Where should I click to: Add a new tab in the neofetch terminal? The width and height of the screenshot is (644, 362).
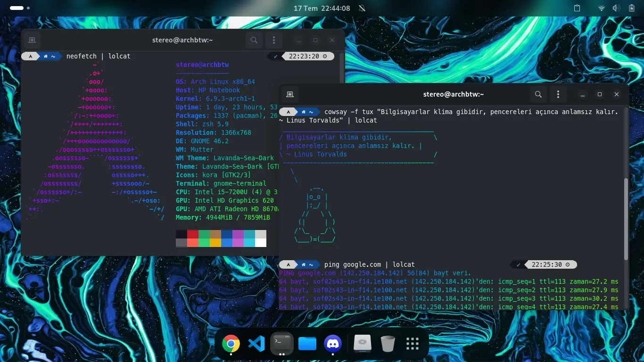click(x=33, y=40)
